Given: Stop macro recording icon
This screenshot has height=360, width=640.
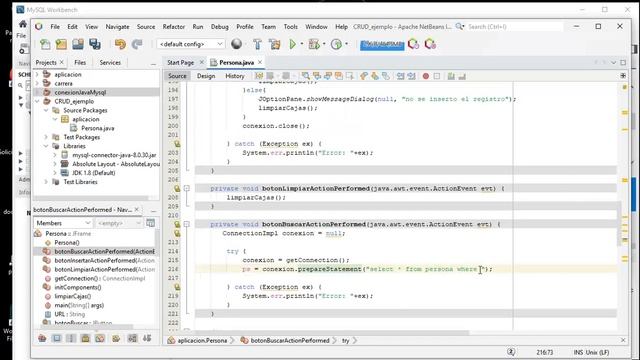Looking at the screenshot, I should [437, 76].
